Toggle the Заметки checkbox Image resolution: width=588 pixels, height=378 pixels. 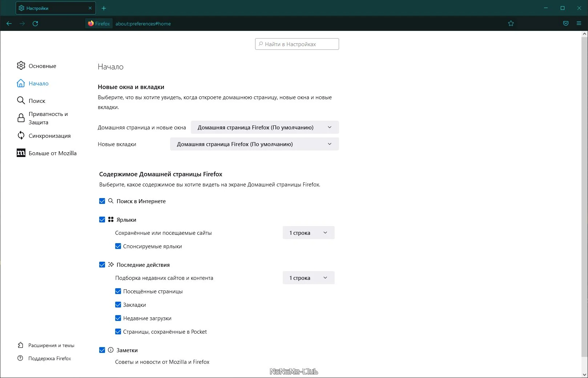102,350
